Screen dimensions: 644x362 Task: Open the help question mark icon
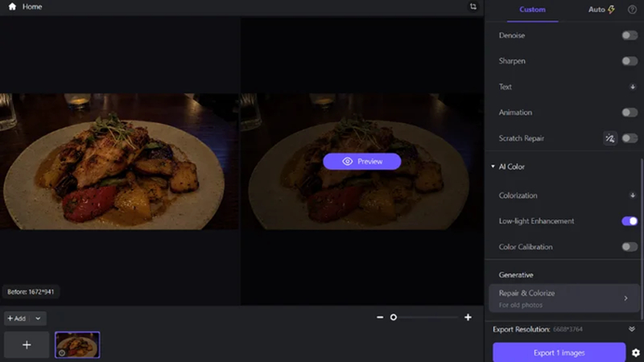click(632, 10)
